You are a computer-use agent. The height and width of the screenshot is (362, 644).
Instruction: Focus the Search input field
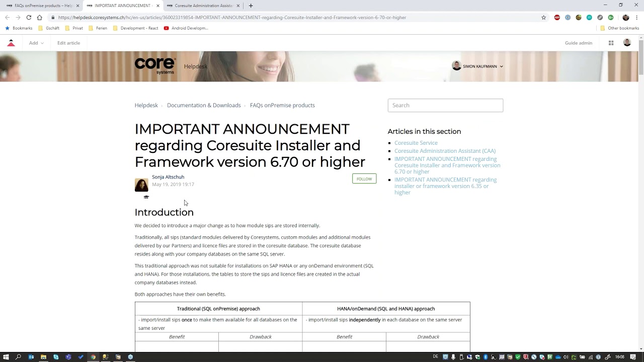pos(445,105)
